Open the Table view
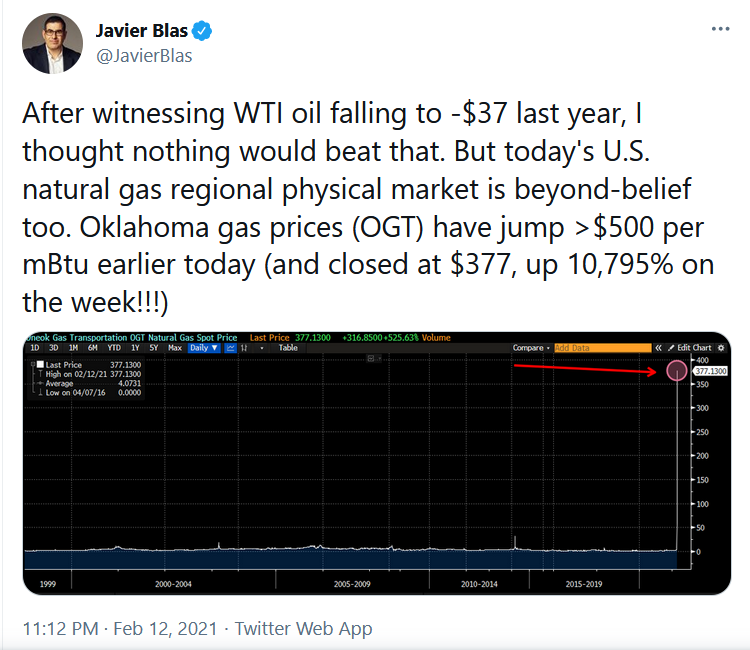The width and height of the screenshot is (750, 650). tap(288, 347)
